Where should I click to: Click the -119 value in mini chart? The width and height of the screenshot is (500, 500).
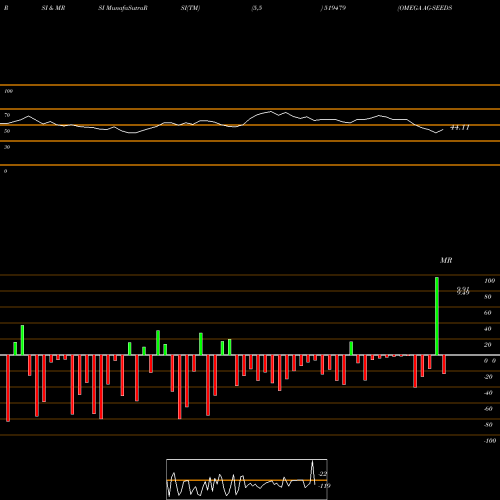tap(324, 486)
